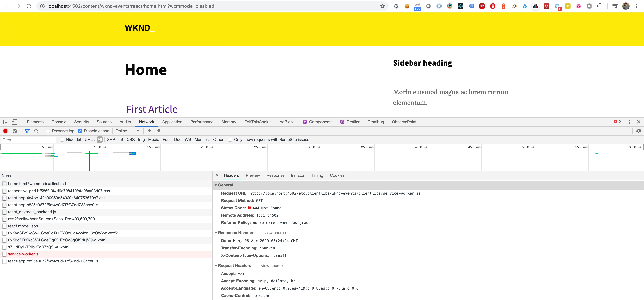The height and width of the screenshot is (300, 644).
Task: Click the red record network log icon
Action: (5, 131)
